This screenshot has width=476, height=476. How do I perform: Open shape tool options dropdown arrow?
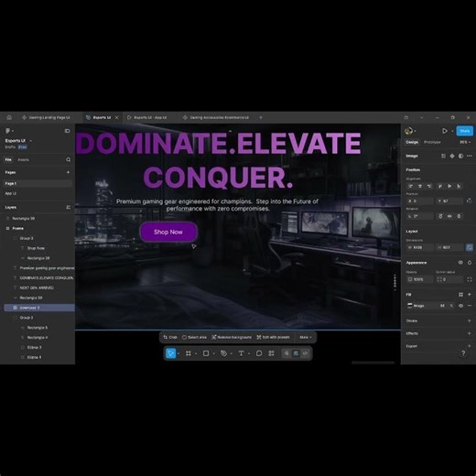(x=213, y=353)
